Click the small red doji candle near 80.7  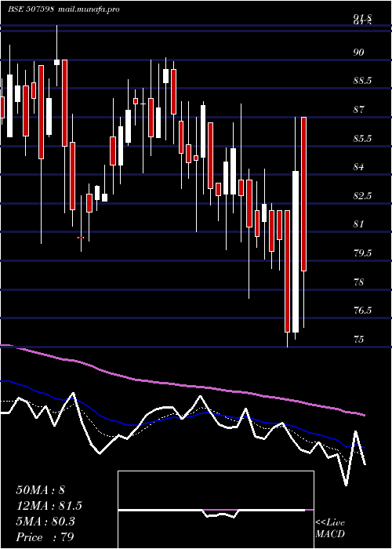click(x=81, y=238)
